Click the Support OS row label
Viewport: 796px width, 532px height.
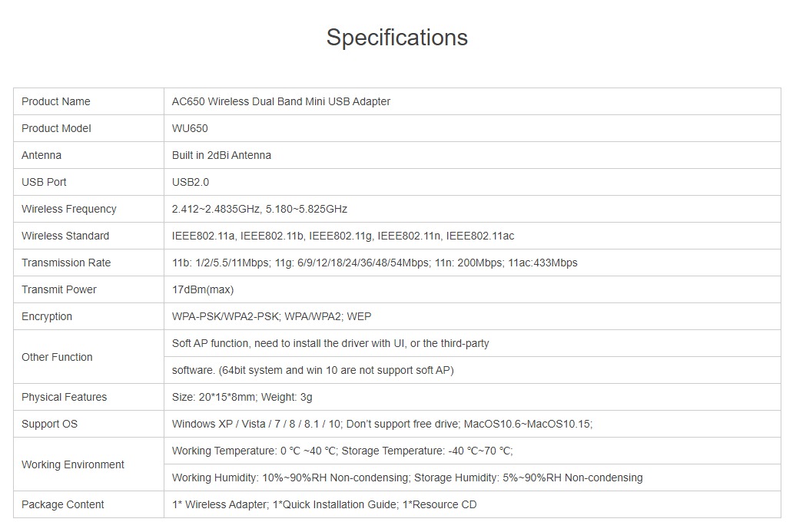point(49,424)
